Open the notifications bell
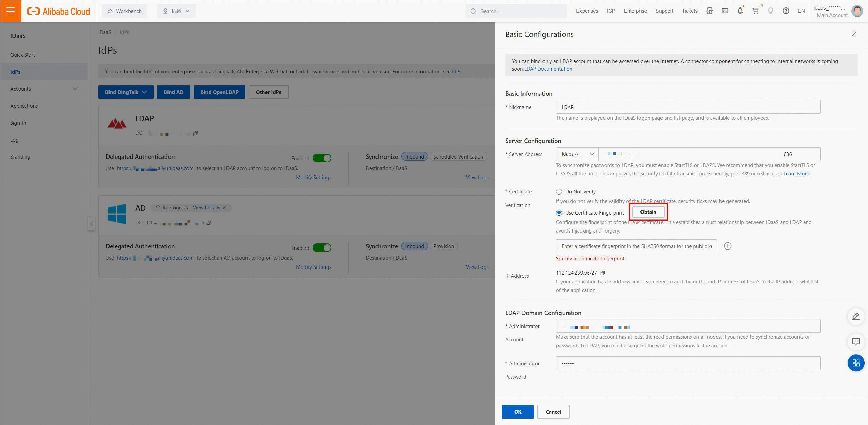Screen dimensions: 868x425 (x=740, y=11)
